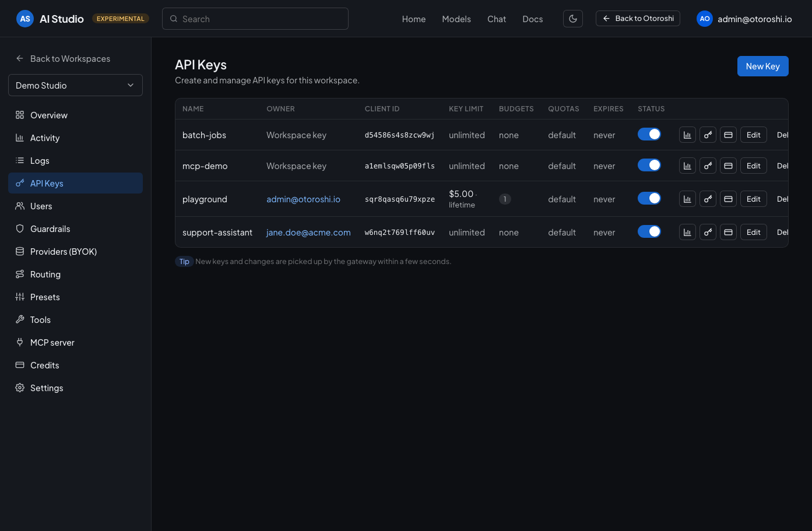Switch off the playground key status
The image size is (812, 531).
(x=649, y=198)
